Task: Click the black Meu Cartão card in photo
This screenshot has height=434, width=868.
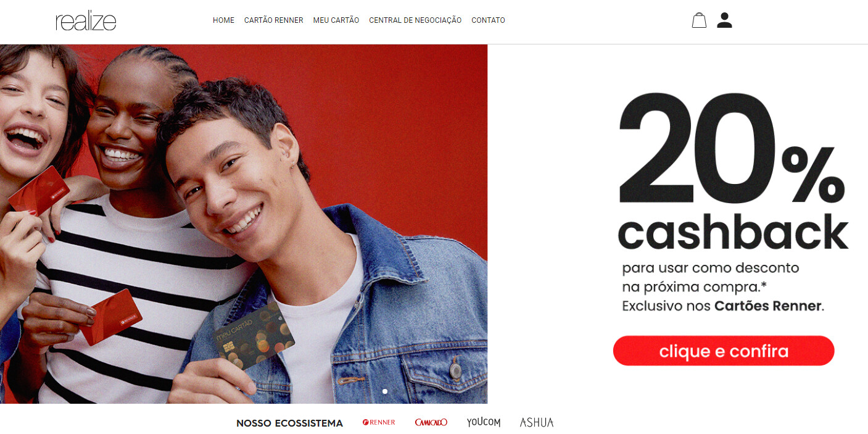Action: 254,335
